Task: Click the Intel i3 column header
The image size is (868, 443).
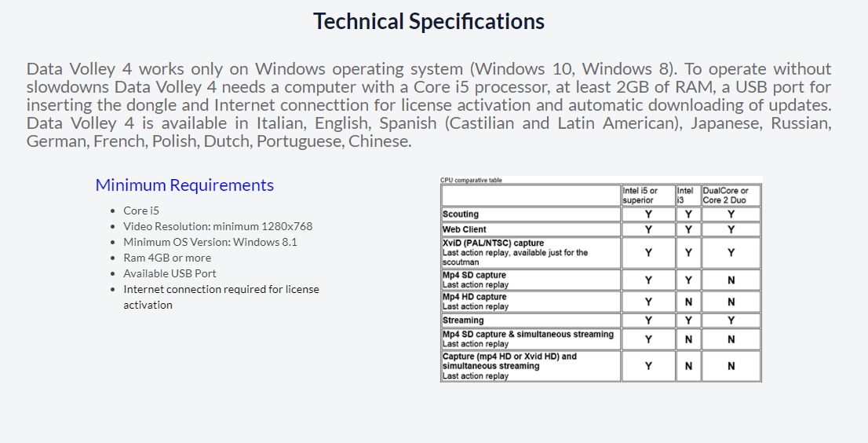Action: click(x=685, y=196)
